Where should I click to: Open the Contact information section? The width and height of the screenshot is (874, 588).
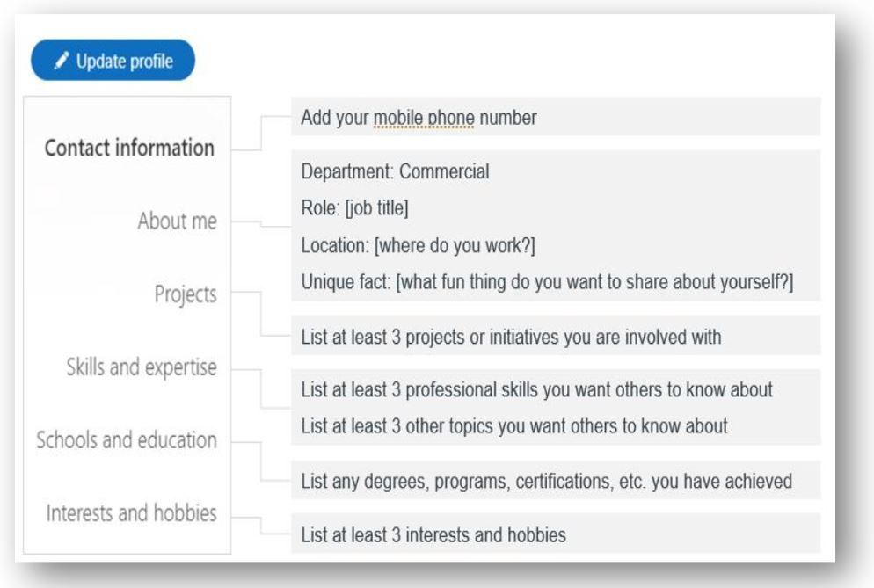129,148
